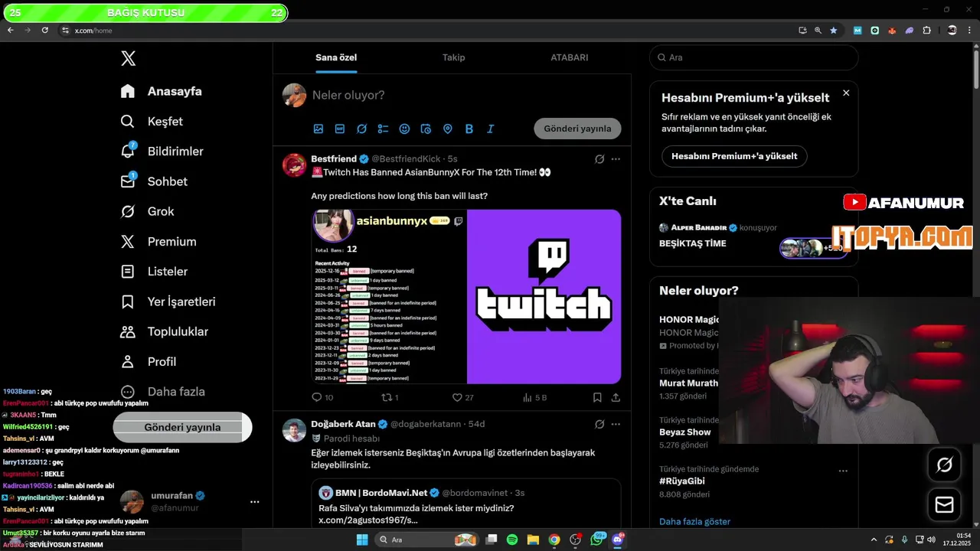
Task: Toggle italic formatting in composer
Action: point(491,129)
